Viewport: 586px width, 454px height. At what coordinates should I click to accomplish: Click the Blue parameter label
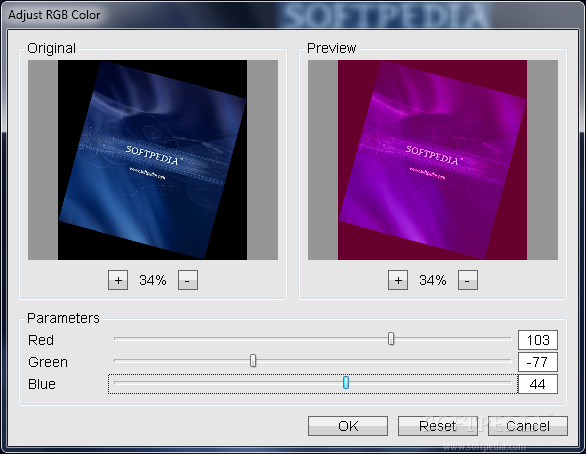click(42, 384)
